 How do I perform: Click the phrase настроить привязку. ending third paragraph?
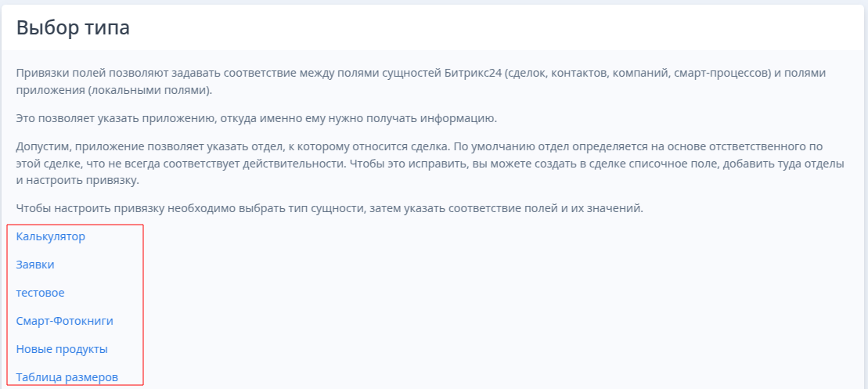(x=77, y=179)
